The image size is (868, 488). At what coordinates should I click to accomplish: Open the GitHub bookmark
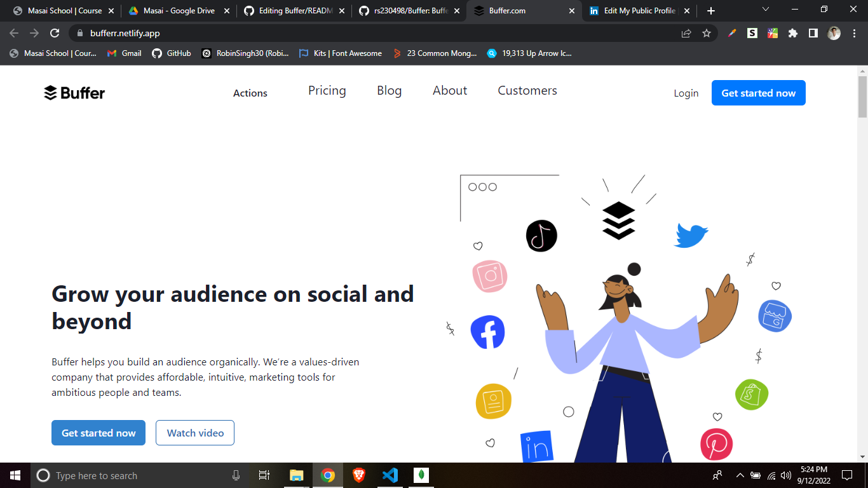(x=172, y=53)
